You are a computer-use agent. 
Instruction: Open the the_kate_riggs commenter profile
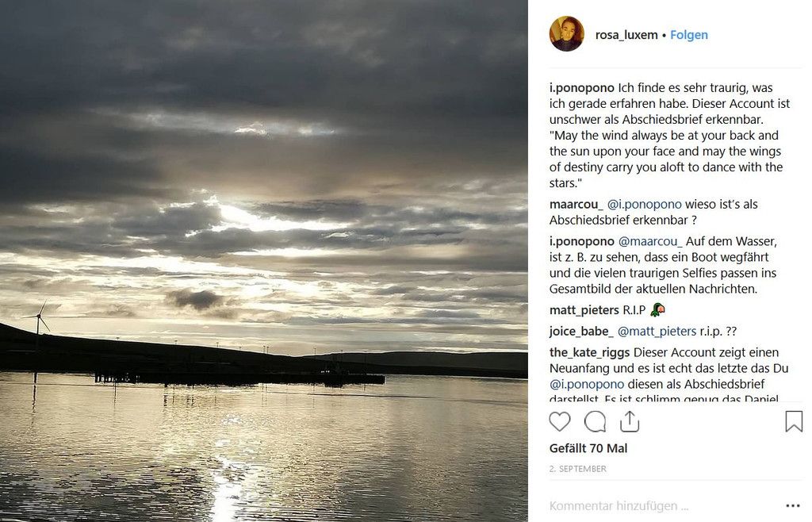pos(589,352)
